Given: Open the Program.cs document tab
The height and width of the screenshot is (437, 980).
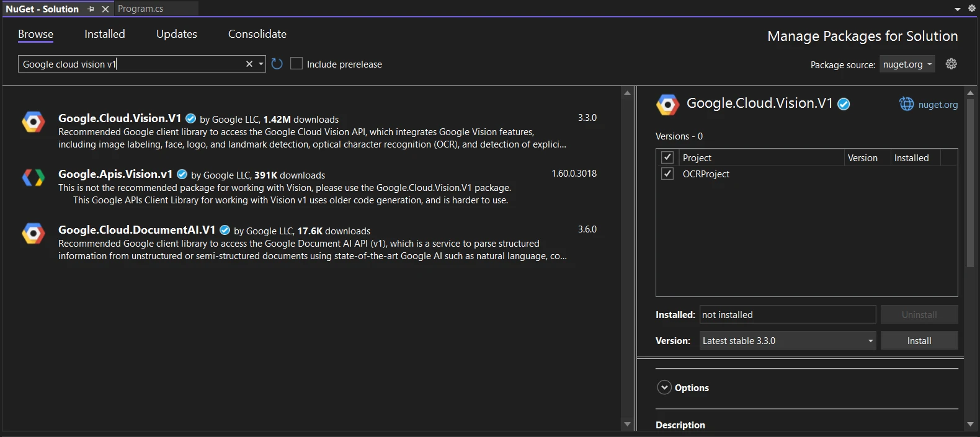Looking at the screenshot, I should tap(141, 9).
